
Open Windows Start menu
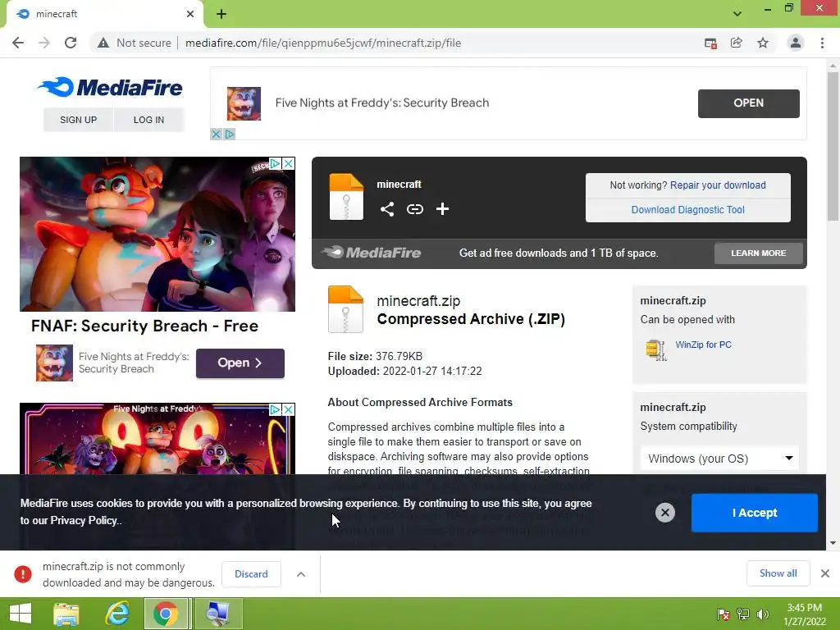21,614
